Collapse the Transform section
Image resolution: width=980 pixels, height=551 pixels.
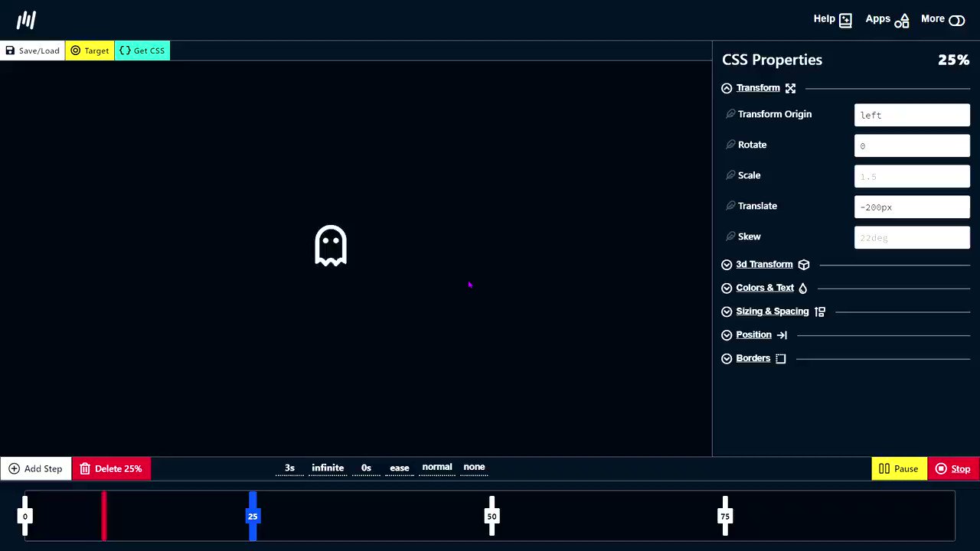(x=726, y=87)
